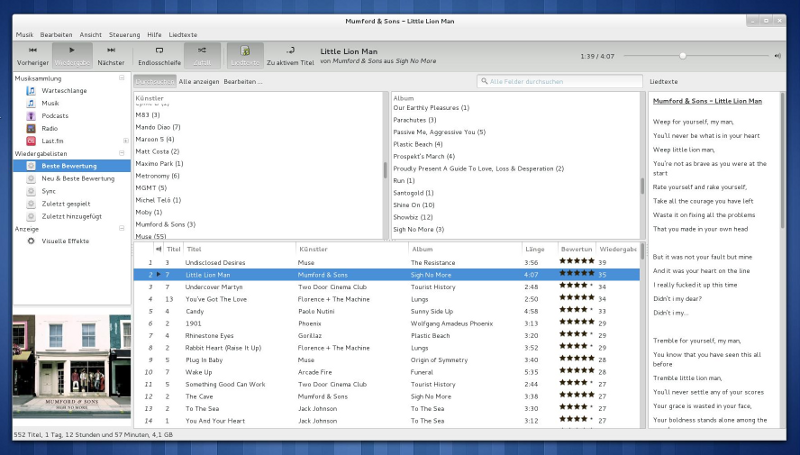Toggle the Durchsuchen browse button
The image size is (800, 455).
tap(155, 82)
